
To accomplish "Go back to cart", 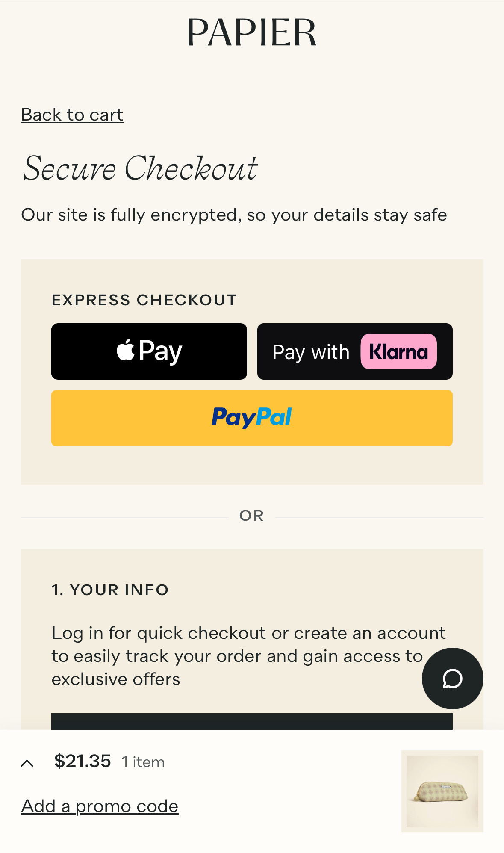I will 72,115.
